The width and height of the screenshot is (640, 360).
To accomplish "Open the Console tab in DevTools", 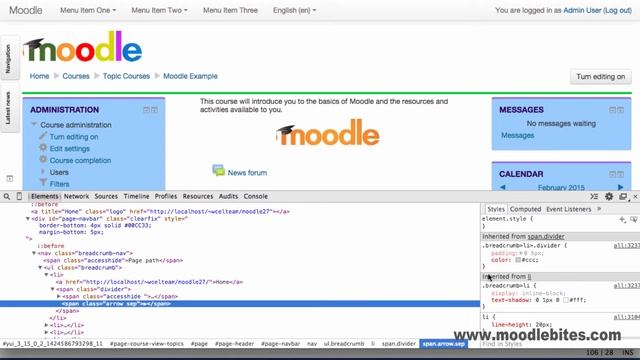I will click(x=256, y=196).
